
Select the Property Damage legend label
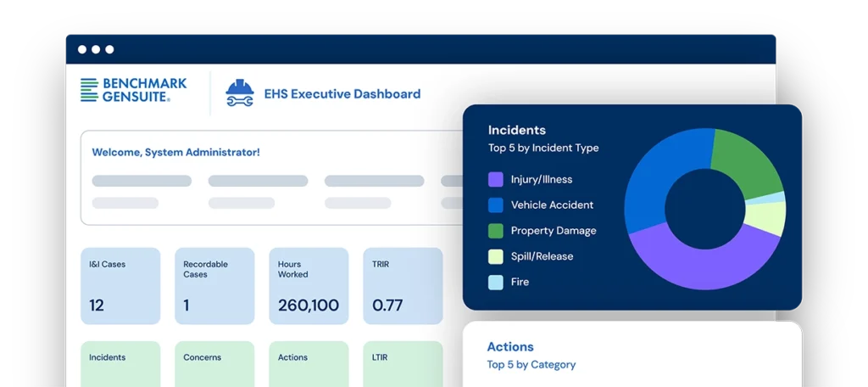point(554,231)
